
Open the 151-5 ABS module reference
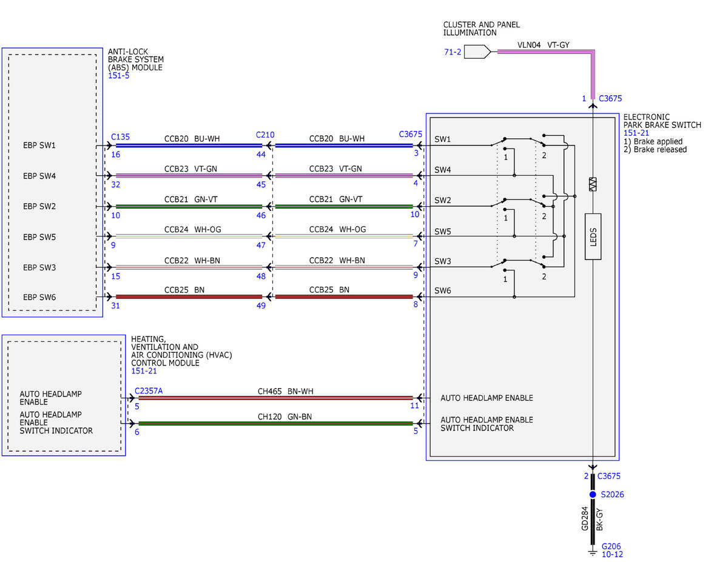[118, 76]
